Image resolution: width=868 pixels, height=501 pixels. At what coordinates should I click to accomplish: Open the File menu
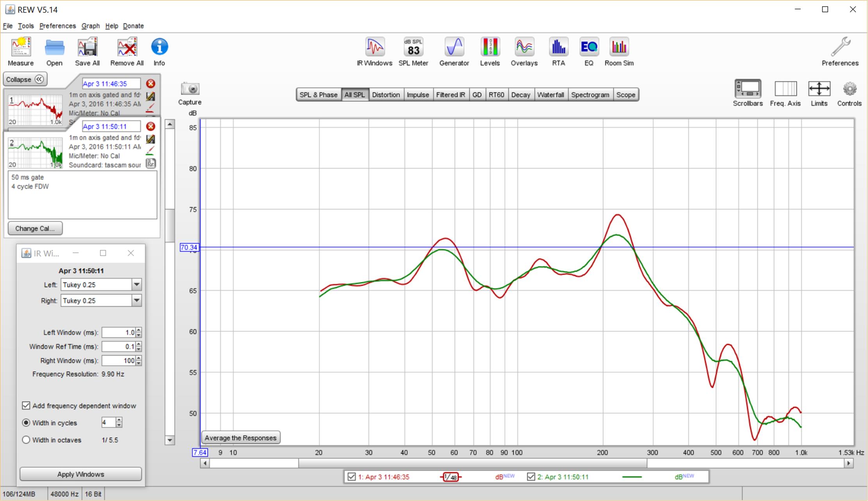pos(8,26)
